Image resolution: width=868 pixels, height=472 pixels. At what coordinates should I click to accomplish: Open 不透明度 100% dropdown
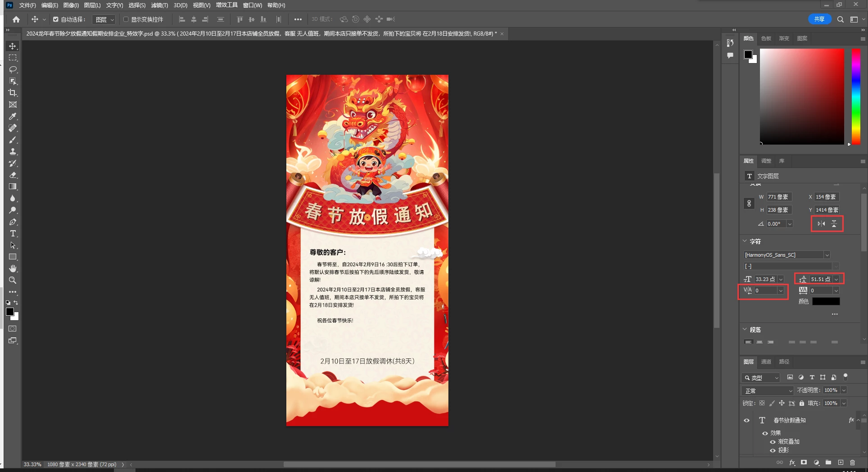click(x=844, y=390)
